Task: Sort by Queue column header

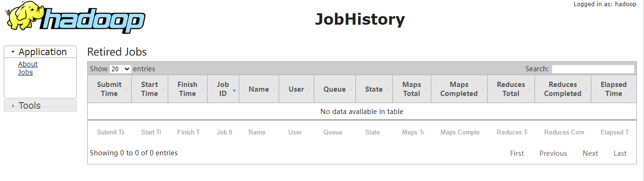Action: 335,89
